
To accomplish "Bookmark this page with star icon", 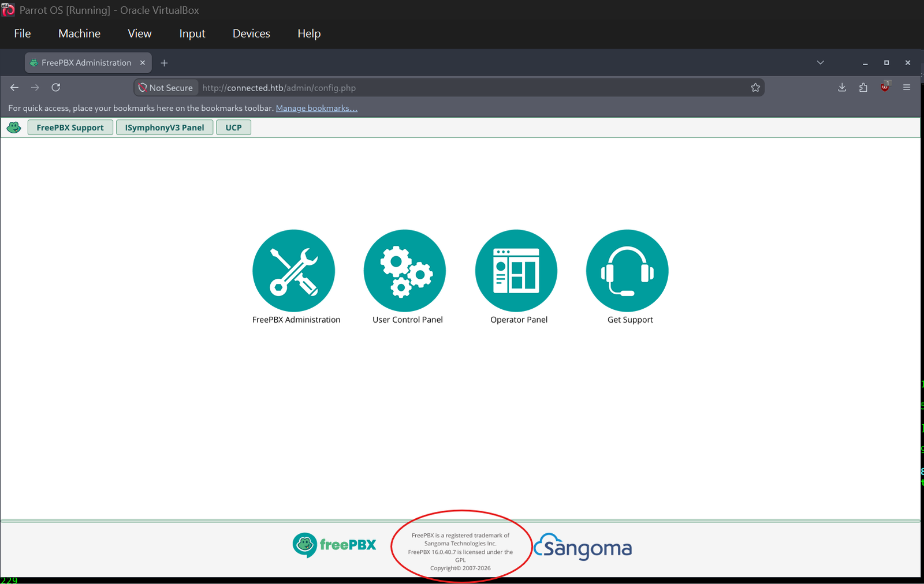I will tap(755, 88).
